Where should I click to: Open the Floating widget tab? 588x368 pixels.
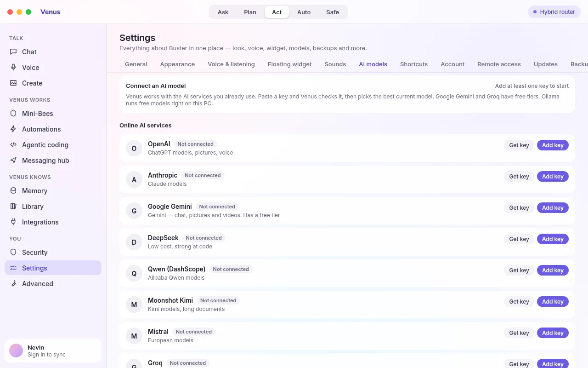point(289,64)
